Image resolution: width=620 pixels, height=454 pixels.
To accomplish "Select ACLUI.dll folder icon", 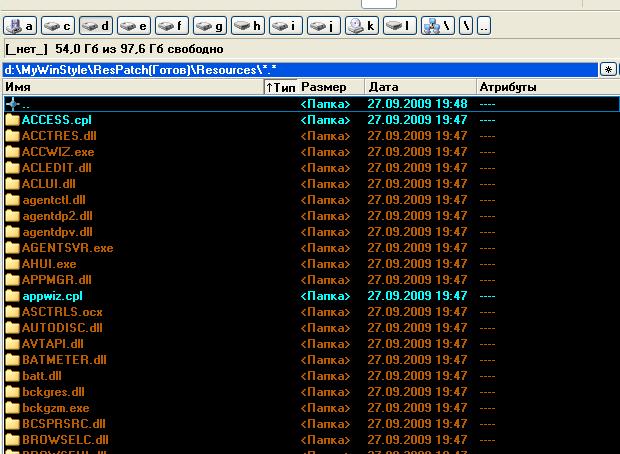I will 13,184.
